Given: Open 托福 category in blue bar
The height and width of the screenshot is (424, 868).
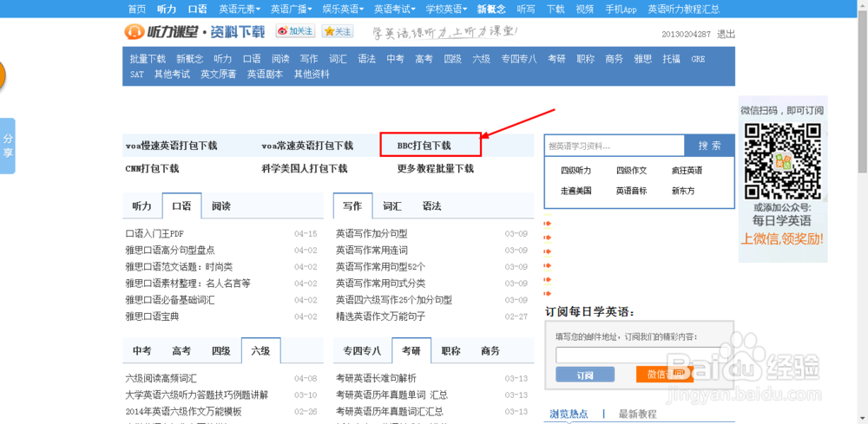Looking at the screenshot, I should pyautogui.click(x=672, y=59).
